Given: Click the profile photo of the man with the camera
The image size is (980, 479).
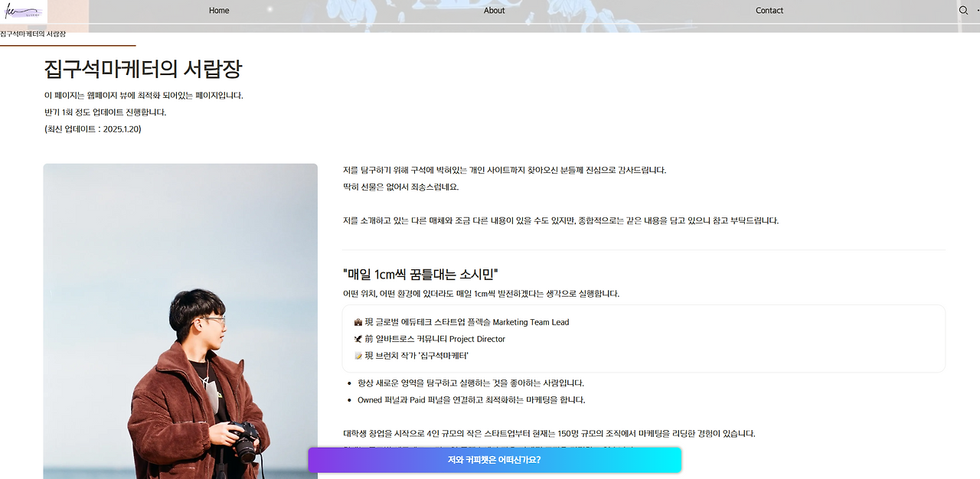Looking at the screenshot, I should pyautogui.click(x=180, y=321).
